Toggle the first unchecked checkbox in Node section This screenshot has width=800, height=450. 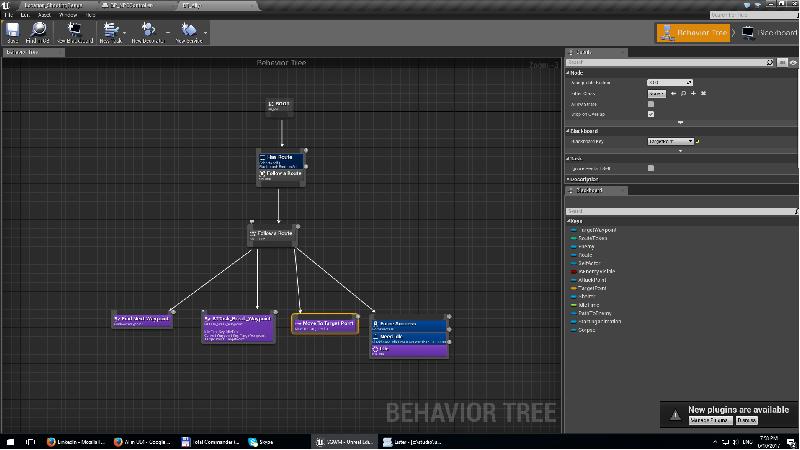[x=651, y=104]
